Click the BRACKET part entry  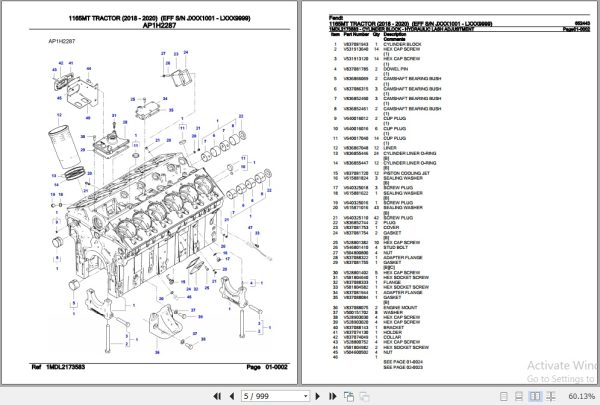pos(394,327)
